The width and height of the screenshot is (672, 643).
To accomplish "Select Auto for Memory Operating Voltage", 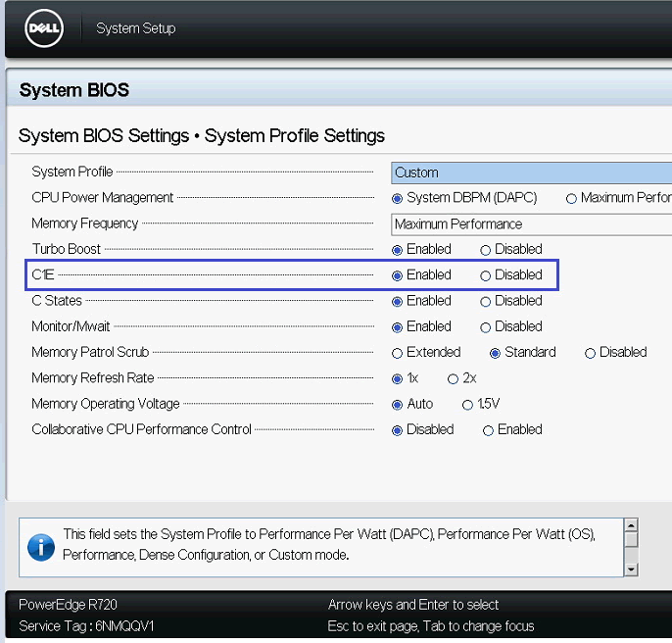I will 398,405.
